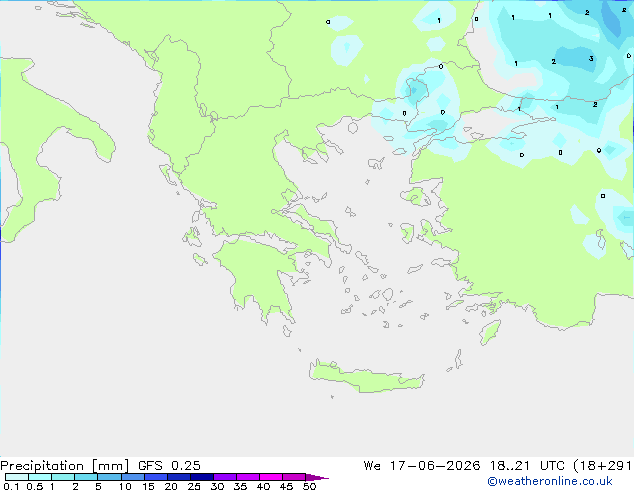Pick the 2–5 mm legend color swatch

click(x=86, y=477)
